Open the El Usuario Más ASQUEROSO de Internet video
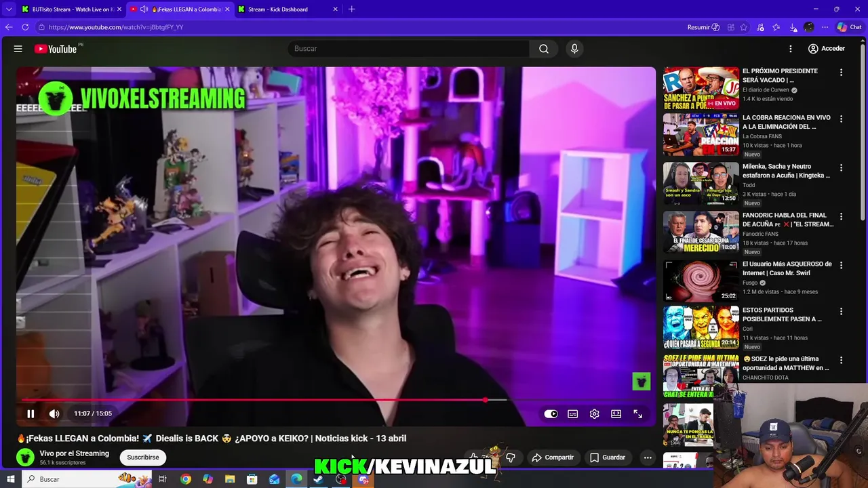This screenshot has width=868, height=488. [787, 268]
